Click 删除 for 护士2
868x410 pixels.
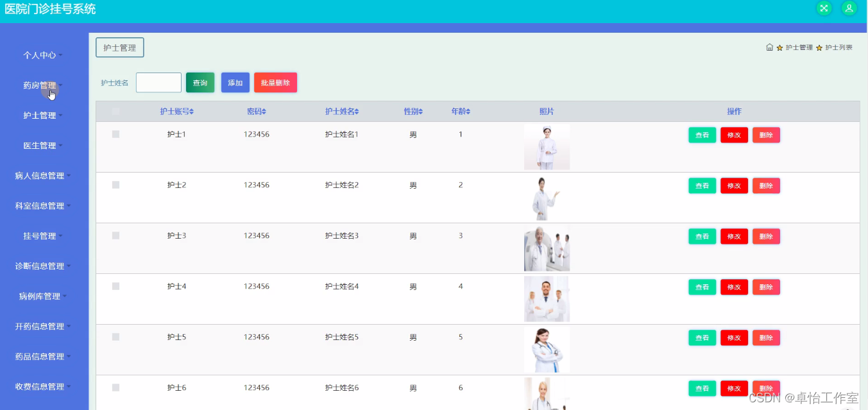click(766, 185)
